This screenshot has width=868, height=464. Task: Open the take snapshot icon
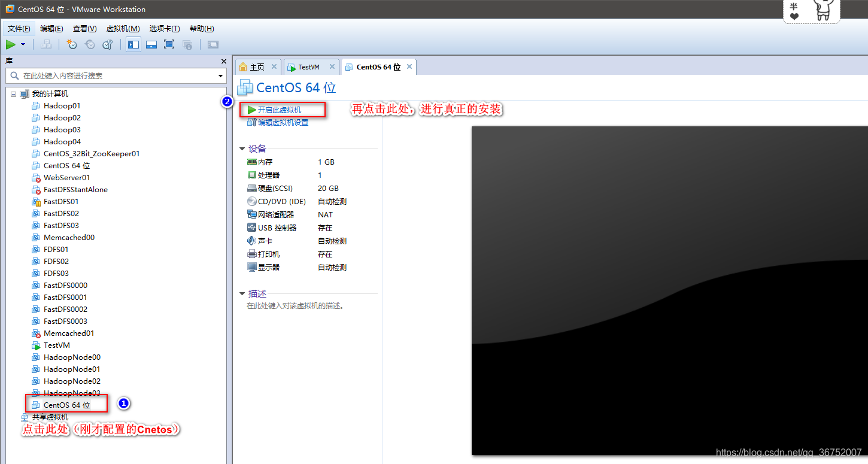pos(71,44)
